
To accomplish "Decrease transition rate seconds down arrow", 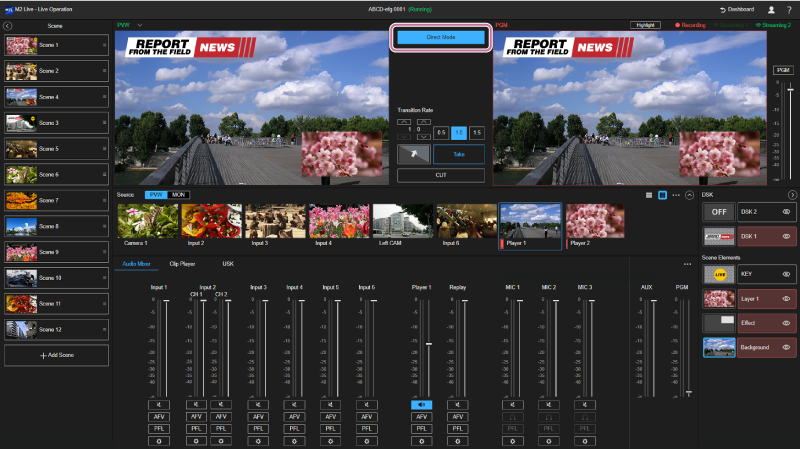I will 404,137.
